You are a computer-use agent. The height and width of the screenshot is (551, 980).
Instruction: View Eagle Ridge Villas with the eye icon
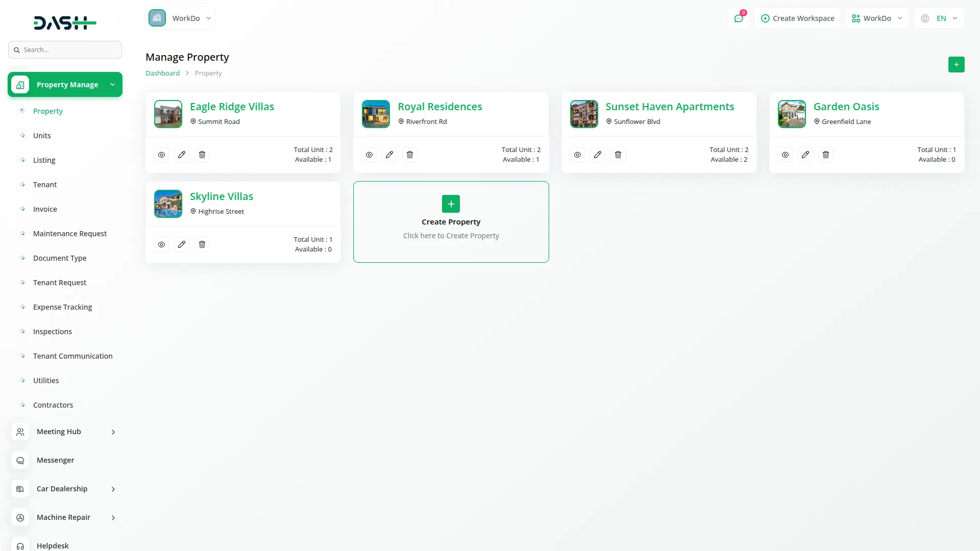pos(161,155)
